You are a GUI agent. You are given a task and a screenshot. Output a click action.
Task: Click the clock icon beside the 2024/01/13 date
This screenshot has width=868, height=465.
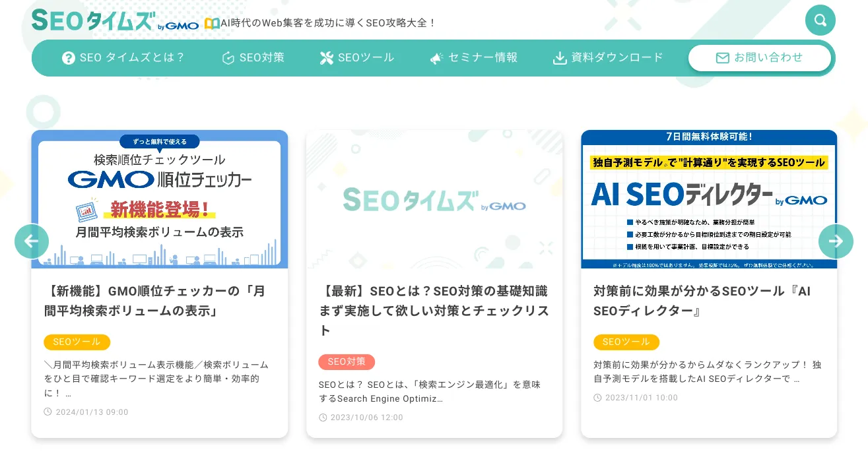(x=48, y=412)
